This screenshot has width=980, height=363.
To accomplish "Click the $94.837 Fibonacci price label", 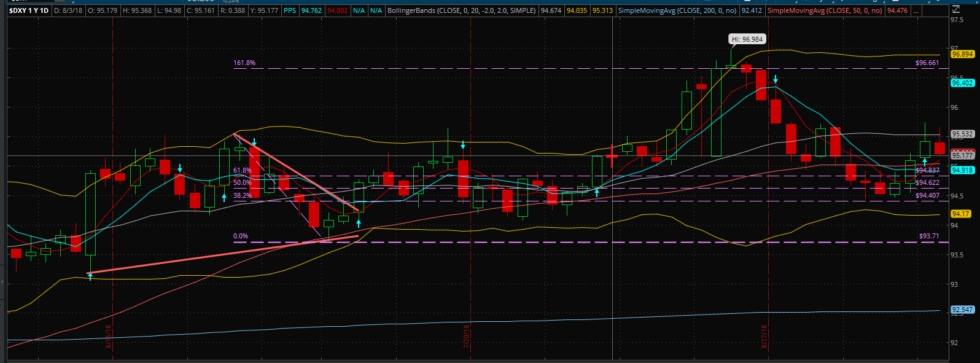I will point(927,170).
